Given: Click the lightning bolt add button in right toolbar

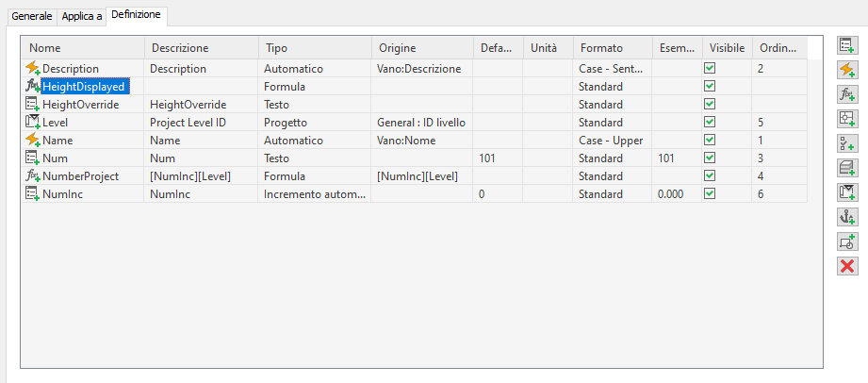Looking at the screenshot, I should (x=846, y=70).
